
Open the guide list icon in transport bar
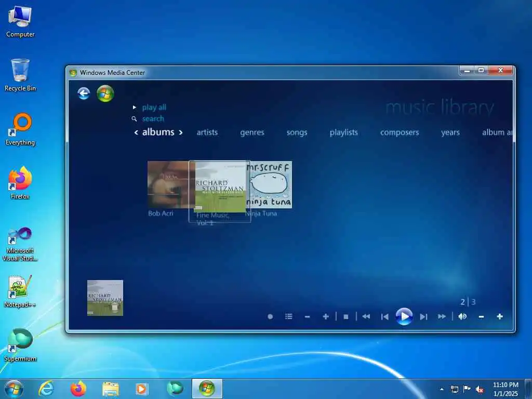tap(289, 316)
